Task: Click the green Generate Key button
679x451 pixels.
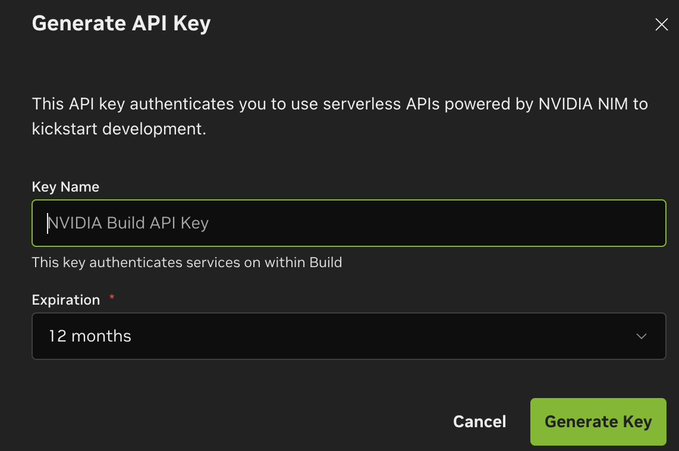Action: click(x=598, y=422)
